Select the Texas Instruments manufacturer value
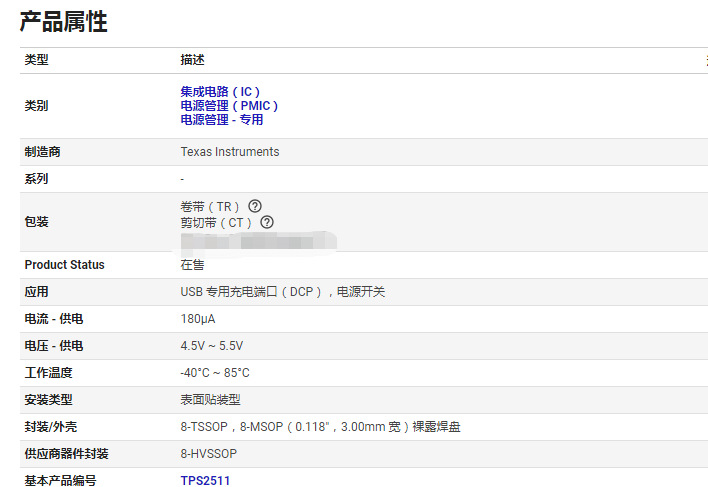The height and width of the screenshot is (487, 708). (x=230, y=152)
